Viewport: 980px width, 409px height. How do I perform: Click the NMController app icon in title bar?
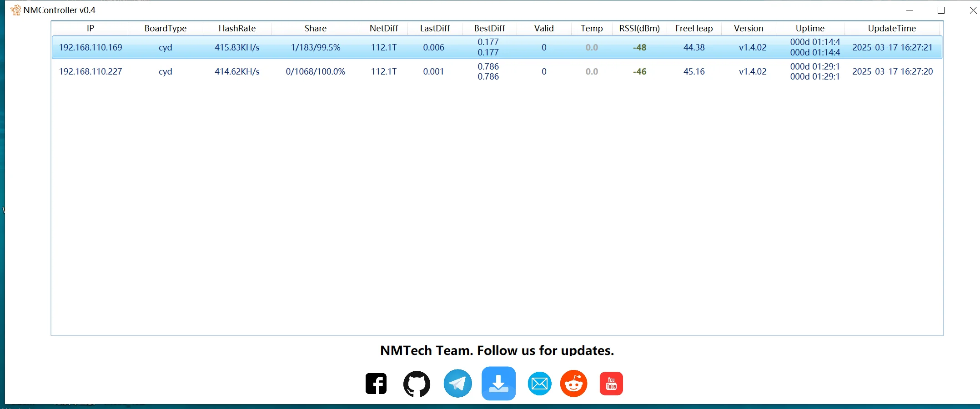(x=15, y=10)
